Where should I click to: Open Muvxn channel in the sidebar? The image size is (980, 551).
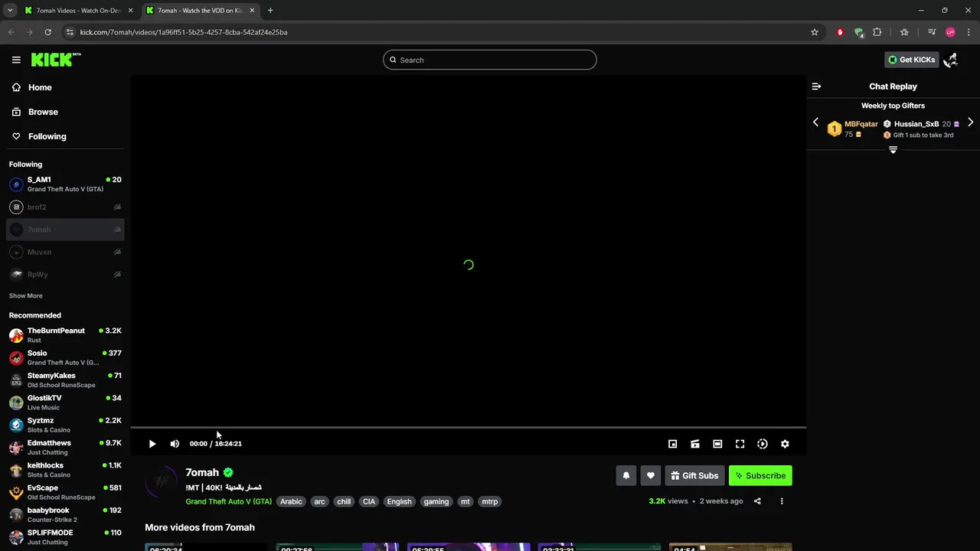[x=65, y=252]
